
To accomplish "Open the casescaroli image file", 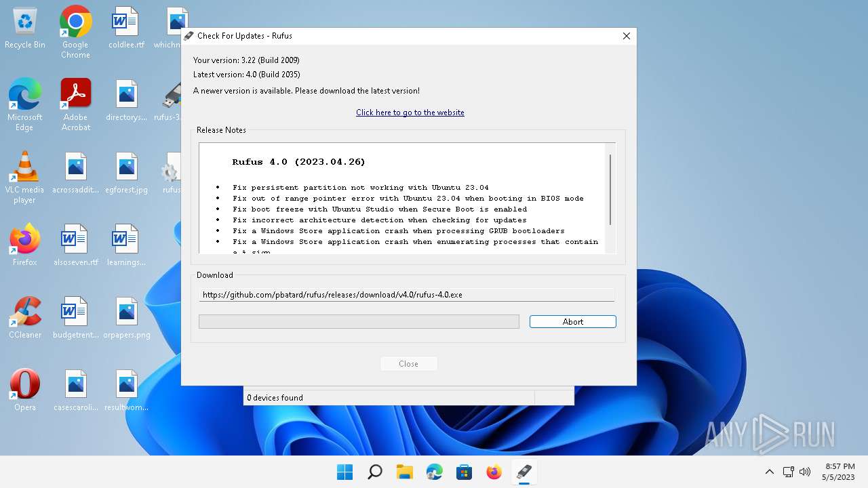I will pos(75,390).
